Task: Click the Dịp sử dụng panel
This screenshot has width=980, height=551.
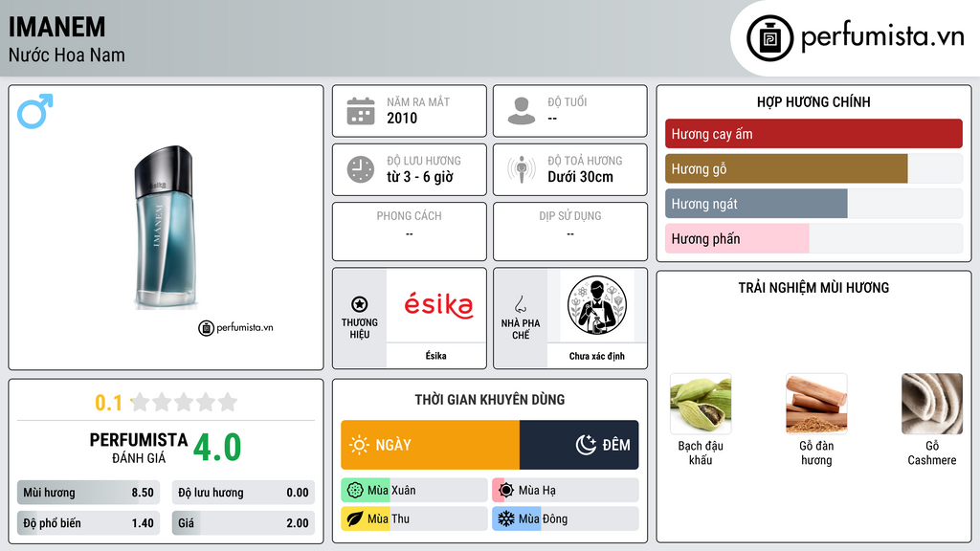Action: tap(570, 231)
